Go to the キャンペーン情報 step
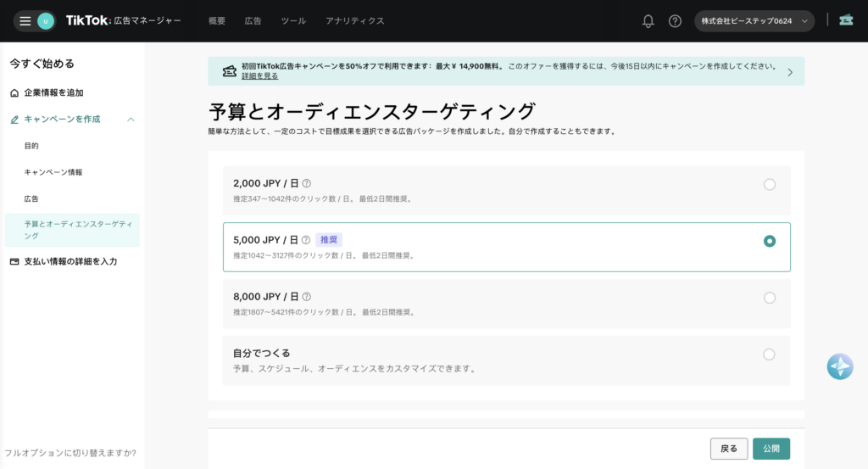The width and height of the screenshot is (868, 469). (x=53, y=172)
